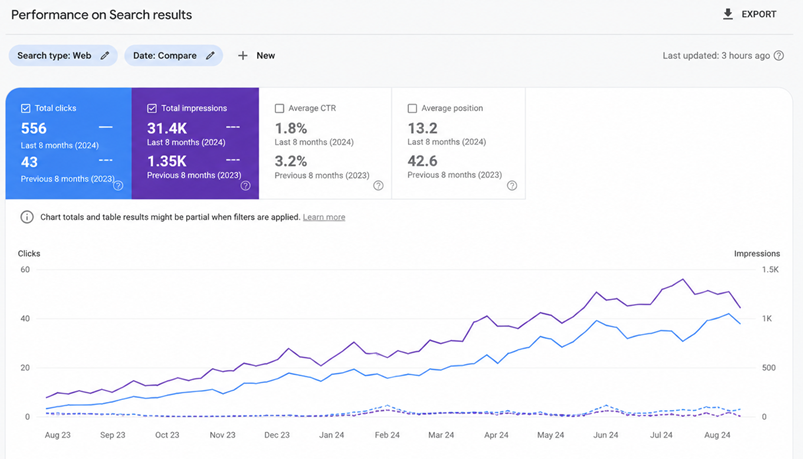Click Last 8 months (2024) in Average CTR card
Screen dimensions: 803x459
pos(314,142)
